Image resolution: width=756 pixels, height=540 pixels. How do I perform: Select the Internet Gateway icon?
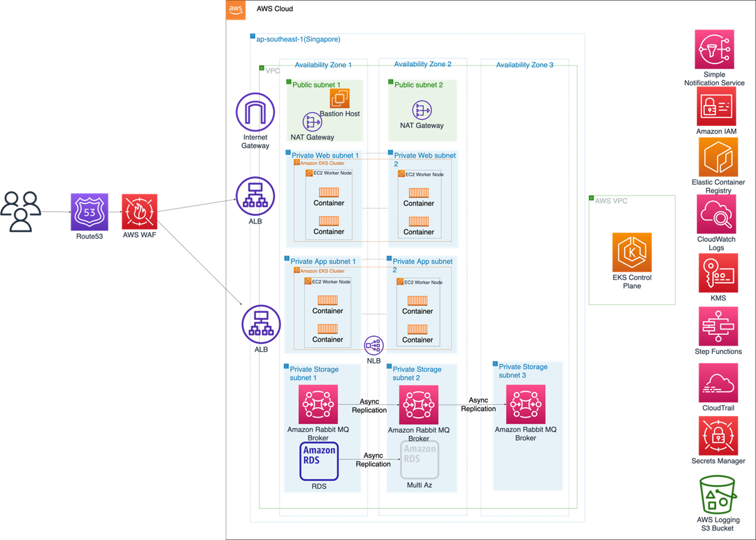(255, 112)
